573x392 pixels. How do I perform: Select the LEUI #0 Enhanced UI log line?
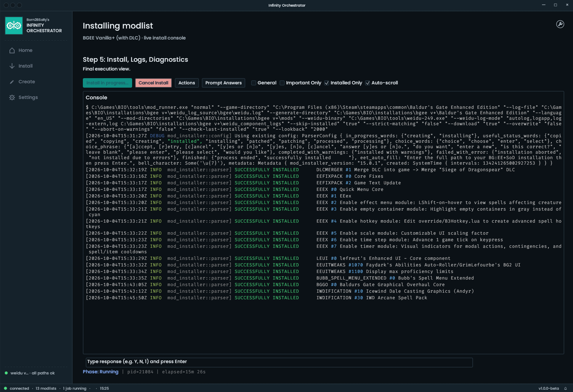[268, 259]
